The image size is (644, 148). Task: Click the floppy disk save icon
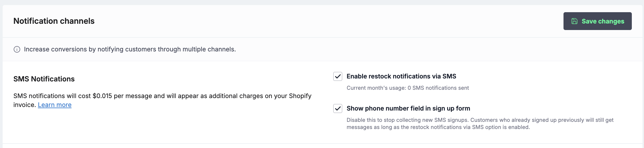[x=574, y=21]
